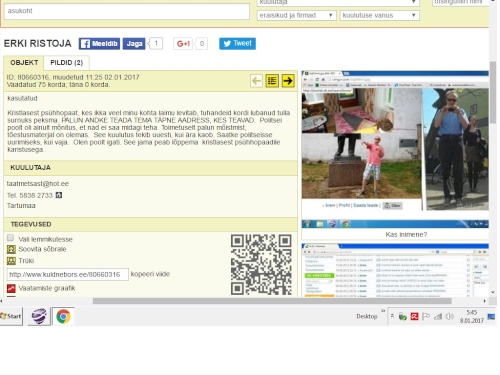Click the phone icon beside Tel. 5838 2733
The width and height of the screenshot is (500, 375).
(x=59, y=195)
